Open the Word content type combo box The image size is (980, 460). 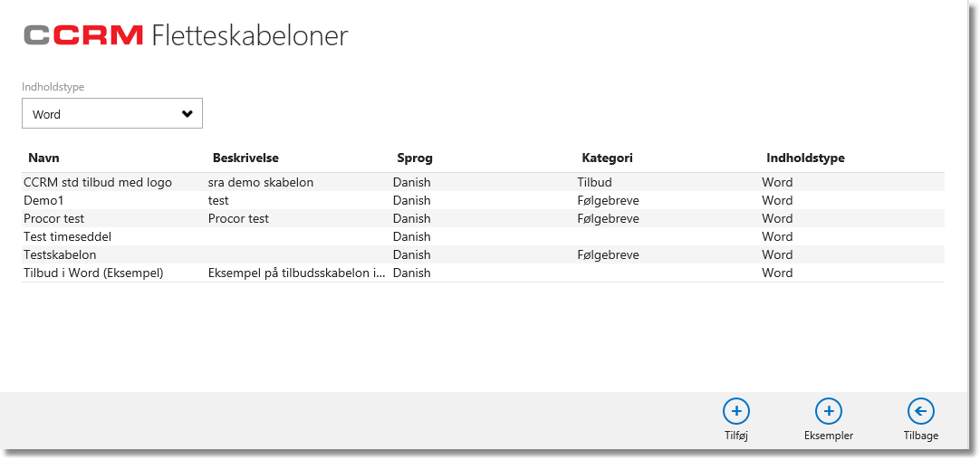(112, 113)
